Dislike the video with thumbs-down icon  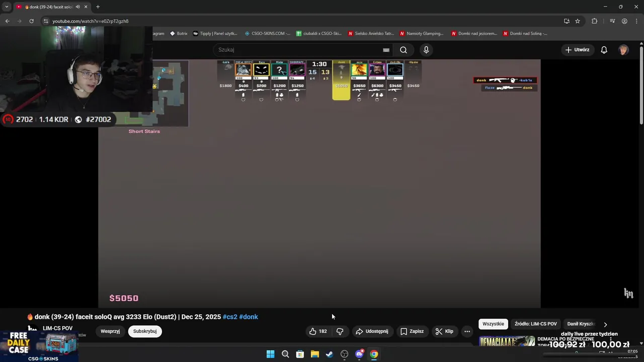click(x=340, y=331)
